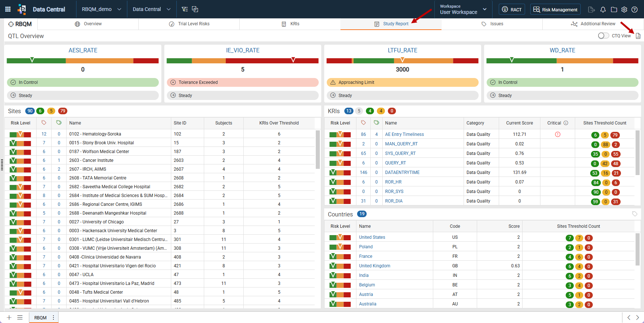This screenshot has height=323, width=644.
Task: Open the MAN_QUERY_RT KRI link
Action: coord(401,144)
